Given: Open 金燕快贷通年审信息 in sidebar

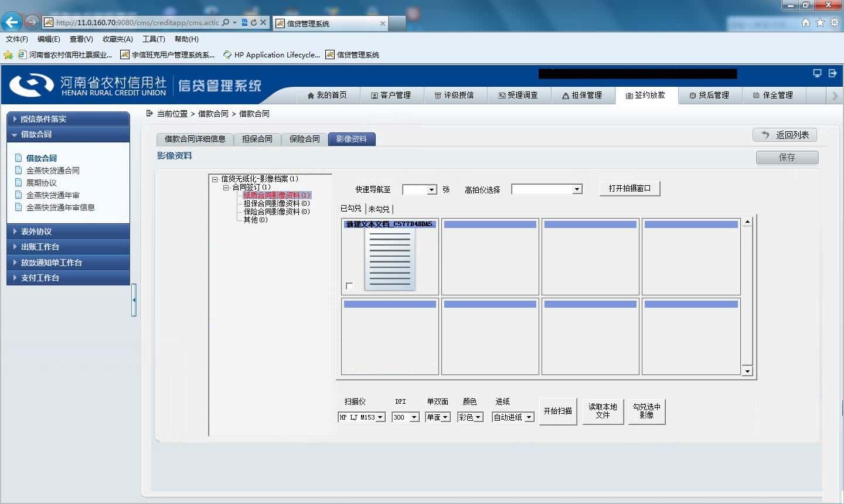Looking at the screenshot, I should [60, 207].
